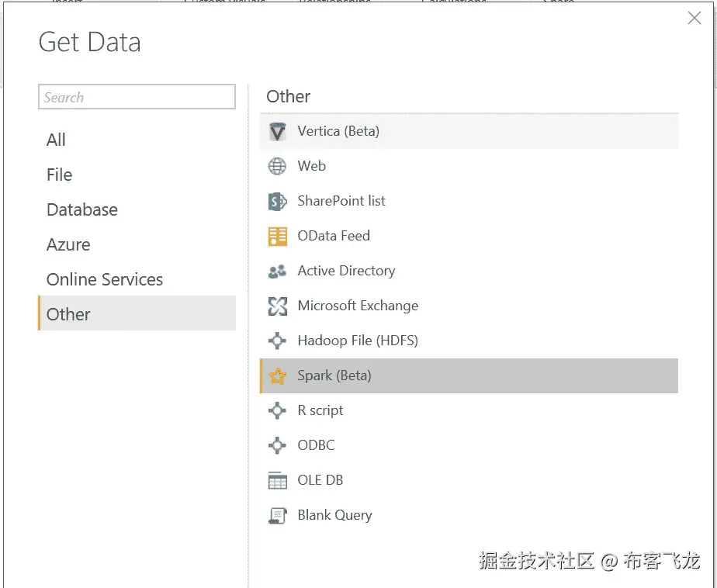Open the Database category
717x588 pixels.
point(82,209)
